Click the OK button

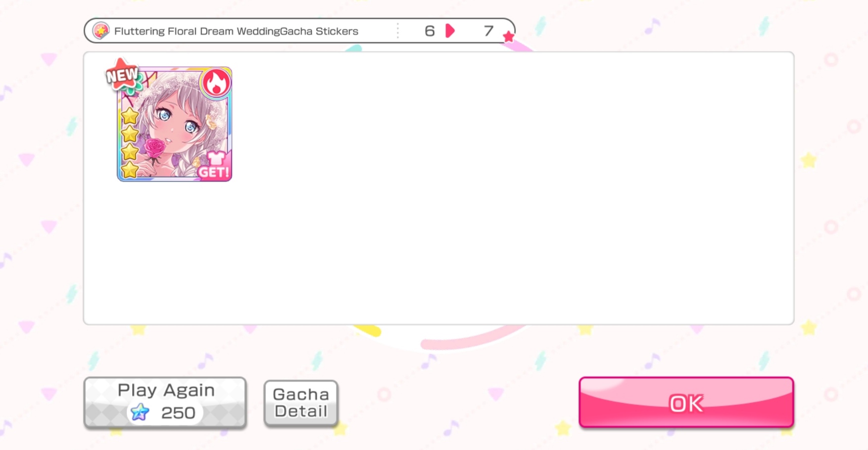pyautogui.click(x=686, y=403)
